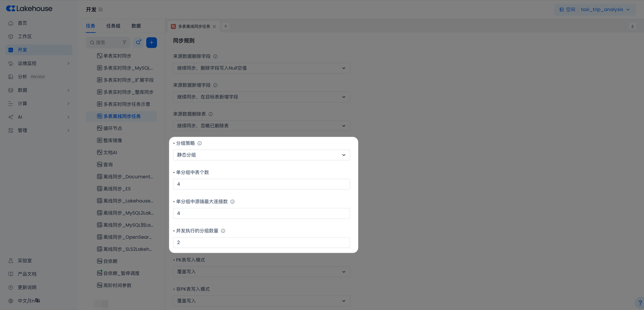Image resolution: width=644 pixels, height=310 pixels.
Task: Click the blue plus new task button
Action: tap(151, 43)
